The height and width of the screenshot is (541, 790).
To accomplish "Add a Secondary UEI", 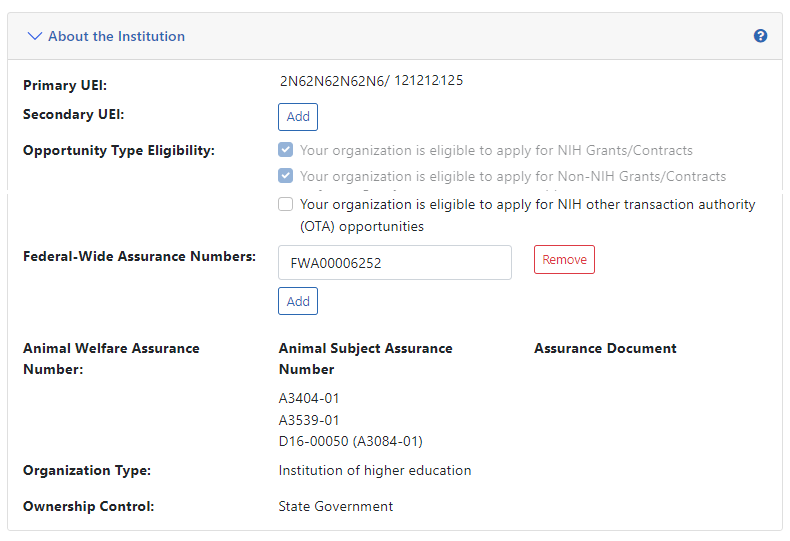I will [298, 116].
